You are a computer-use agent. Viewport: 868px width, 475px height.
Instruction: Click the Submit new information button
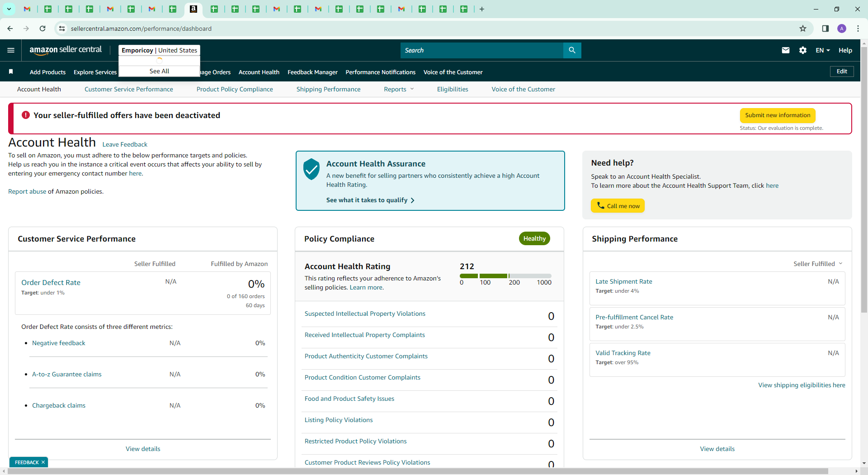(778, 115)
